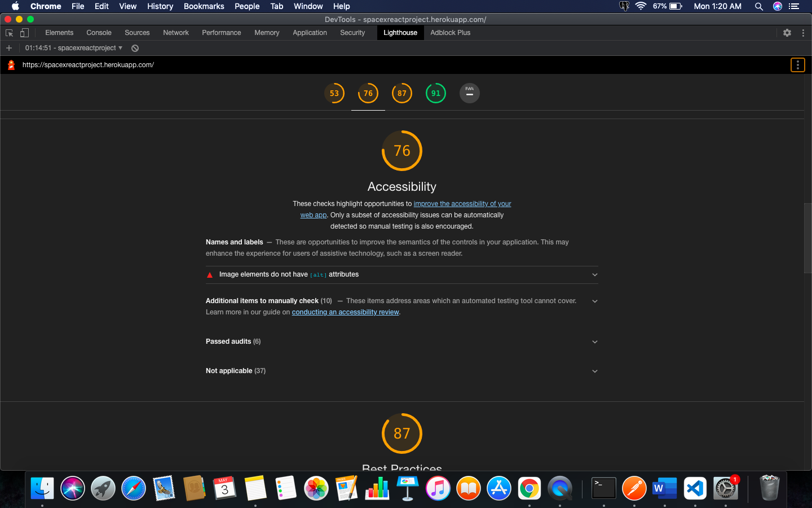Open Terminal from the Dock
Screen dimensions: 812x508
pyautogui.click(x=604, y=488)
